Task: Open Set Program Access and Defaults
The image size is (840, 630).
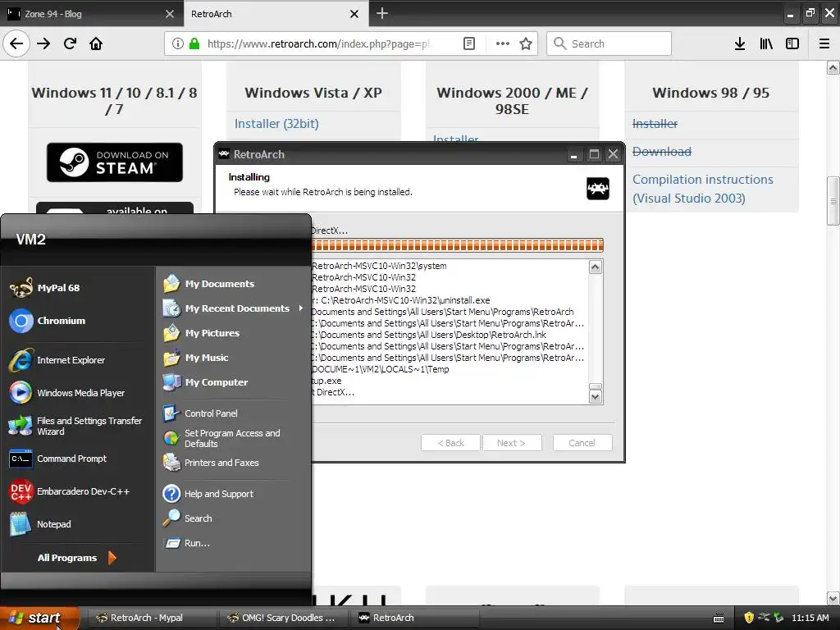Action: (x=232, y=438)
